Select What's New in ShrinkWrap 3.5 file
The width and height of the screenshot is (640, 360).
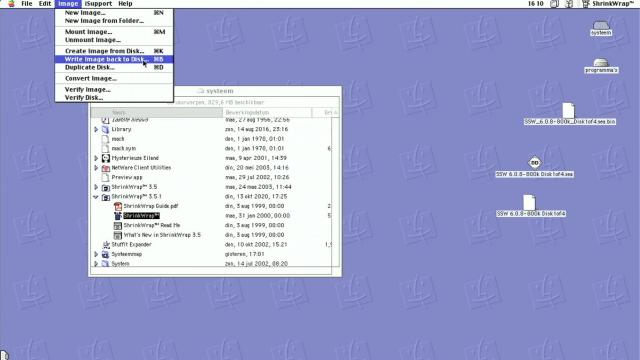[x=162, y=235]
